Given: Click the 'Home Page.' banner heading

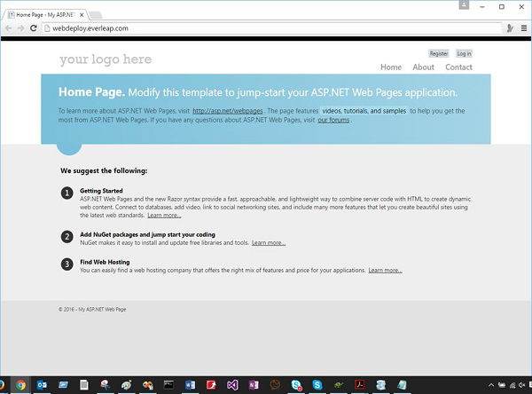Looking at the screenshot, I should point(91,92).
